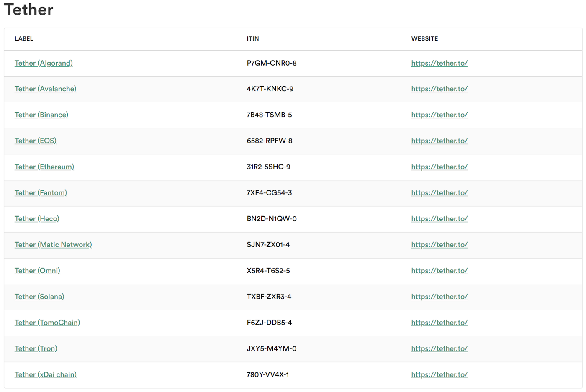This screenshot has height=392, width=586.
Task: Open the Tether (Tron) link
Action: point(36,348)
